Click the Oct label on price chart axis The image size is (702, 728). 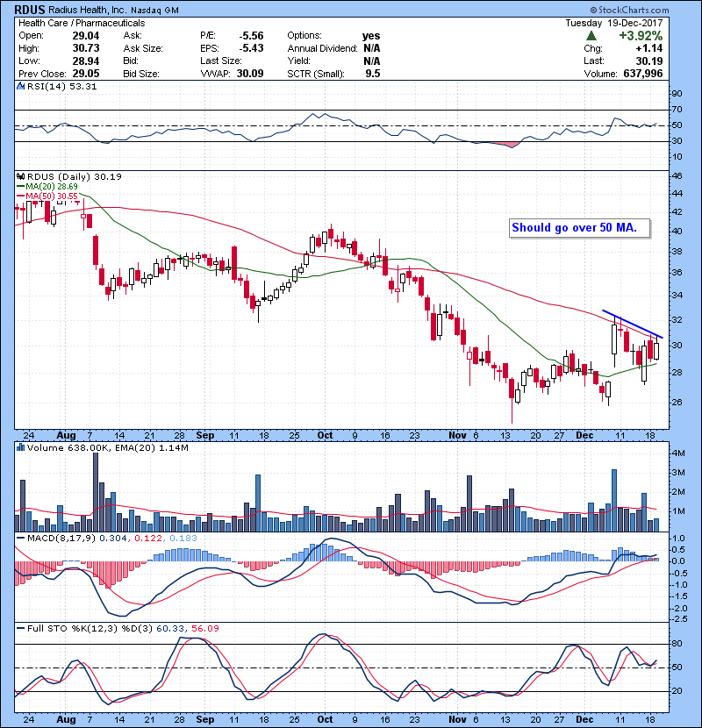pyautogui.click(x=325, y=436)
